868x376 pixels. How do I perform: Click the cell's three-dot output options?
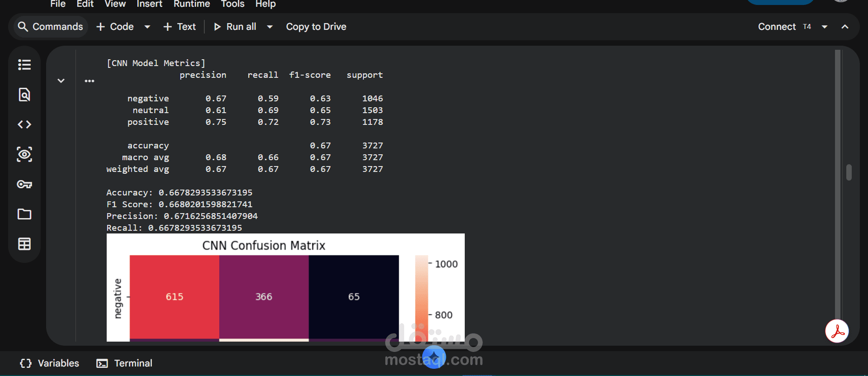coord(90,81)
